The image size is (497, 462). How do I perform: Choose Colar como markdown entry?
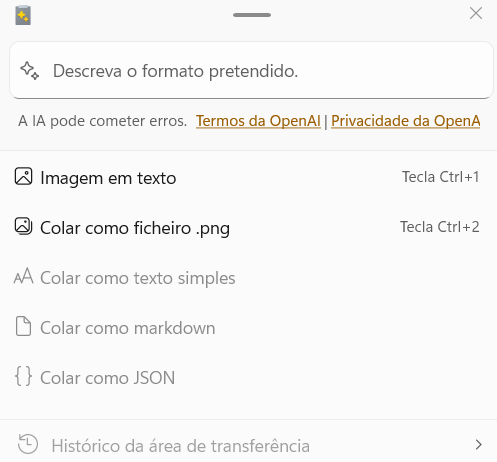point(248,327)
